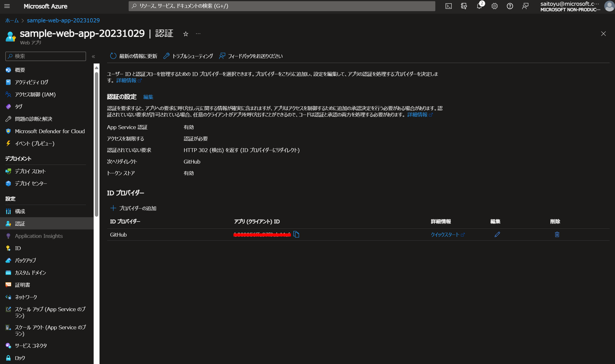Click the wrench icon for トラブルシューティング

pos(166,56)
